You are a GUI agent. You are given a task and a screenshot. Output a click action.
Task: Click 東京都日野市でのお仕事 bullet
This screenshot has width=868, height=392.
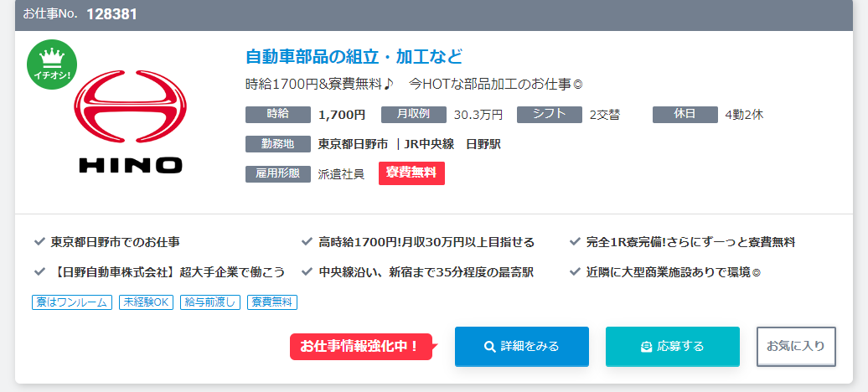115,243
